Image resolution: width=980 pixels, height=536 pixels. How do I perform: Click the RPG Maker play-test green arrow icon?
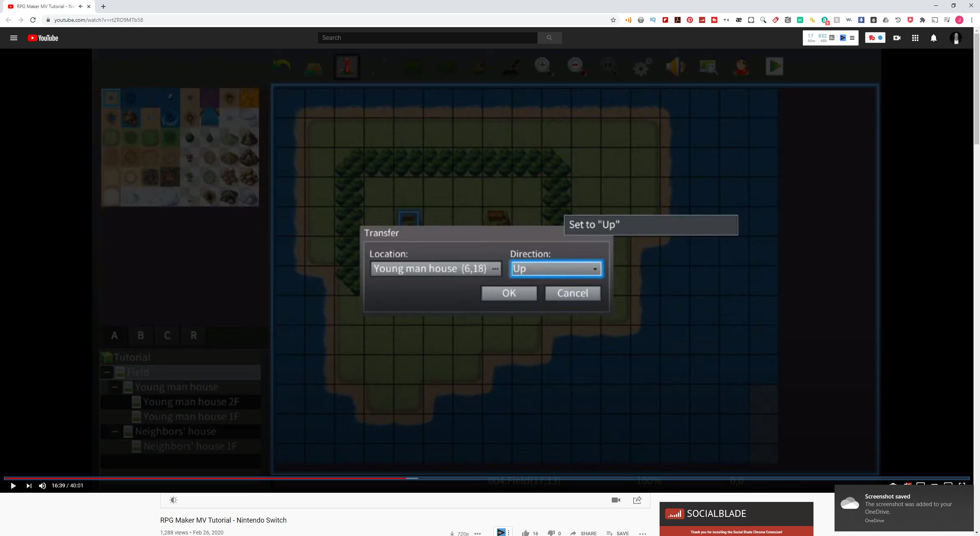pyautogui.click(x=774, y=67)
